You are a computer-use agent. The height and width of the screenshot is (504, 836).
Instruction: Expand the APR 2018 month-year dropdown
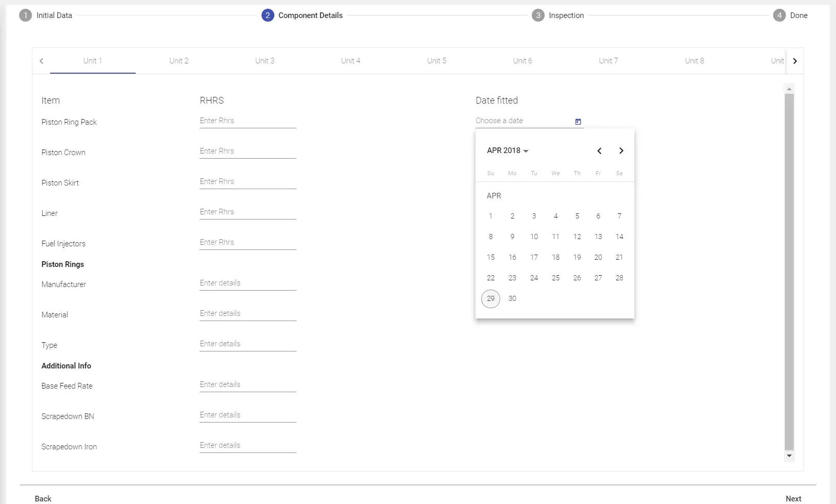(x=507, y=150)
